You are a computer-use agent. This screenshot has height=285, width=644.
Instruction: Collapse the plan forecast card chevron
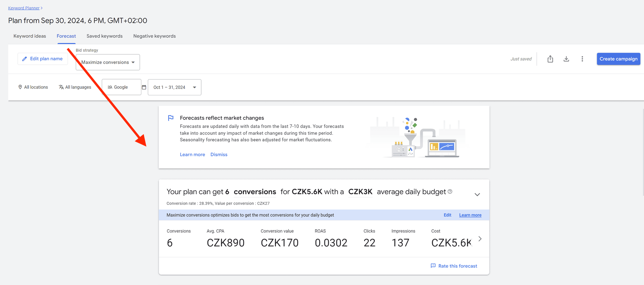pos(477,195)
